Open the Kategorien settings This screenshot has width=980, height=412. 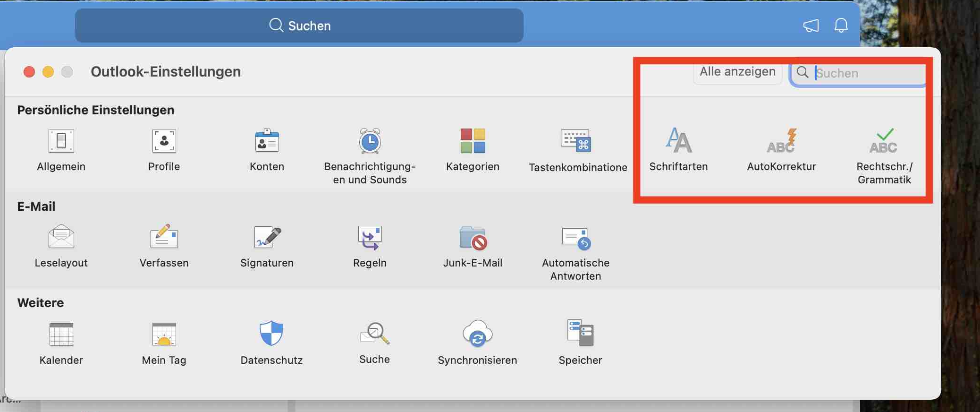pos(473,150)
